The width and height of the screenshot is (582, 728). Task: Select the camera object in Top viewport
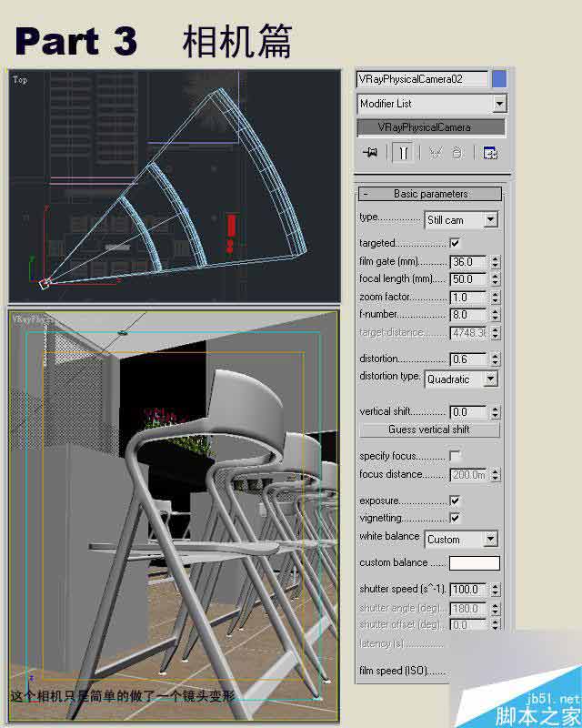click(44, 284)
